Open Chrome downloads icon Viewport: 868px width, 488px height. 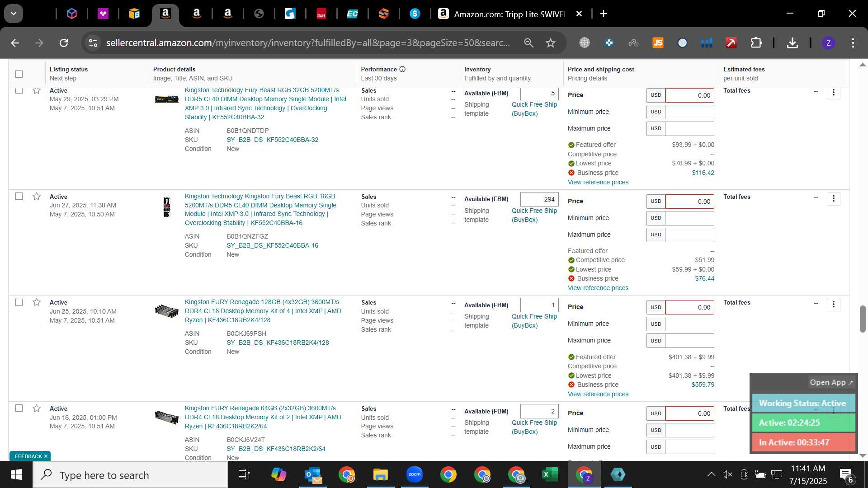pyautogui.click(x=792, y=43)
